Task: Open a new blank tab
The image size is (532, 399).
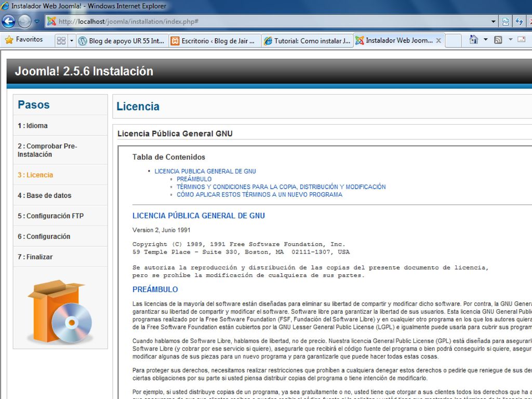Action: pyautogui.click(x=453, y=41)
